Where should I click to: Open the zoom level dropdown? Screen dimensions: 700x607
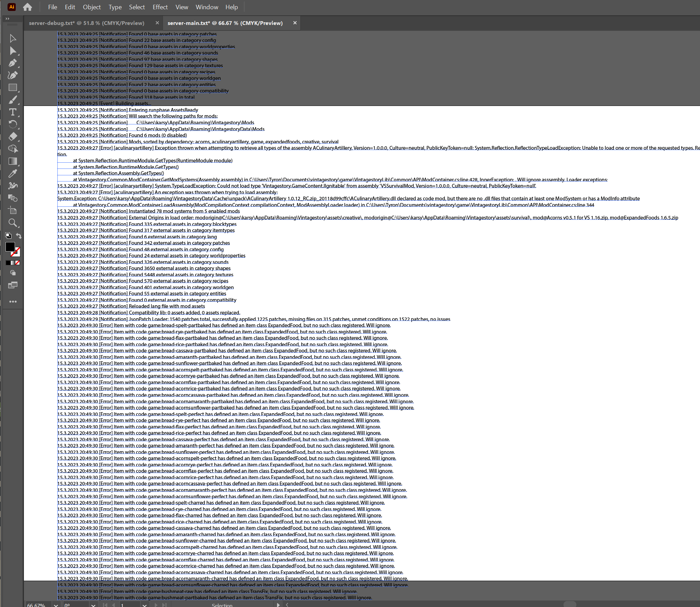pos(56,605)
